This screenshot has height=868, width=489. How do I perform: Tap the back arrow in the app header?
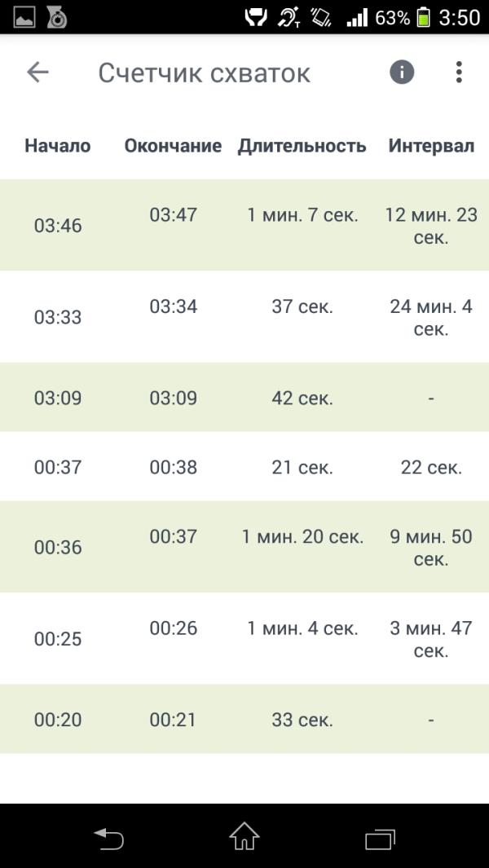pyautogui.click(x=37, y=72)
